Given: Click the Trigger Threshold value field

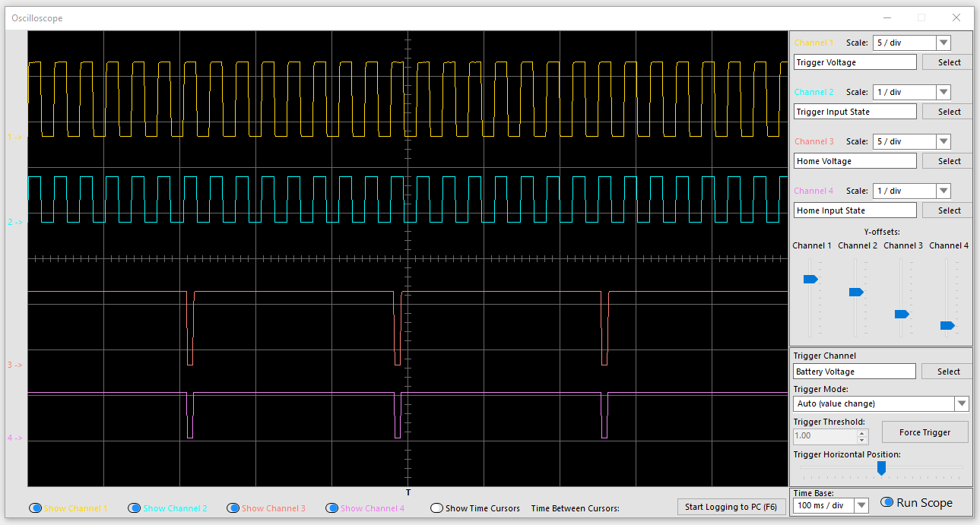Looking at the screenshot, I should [825, 436].
